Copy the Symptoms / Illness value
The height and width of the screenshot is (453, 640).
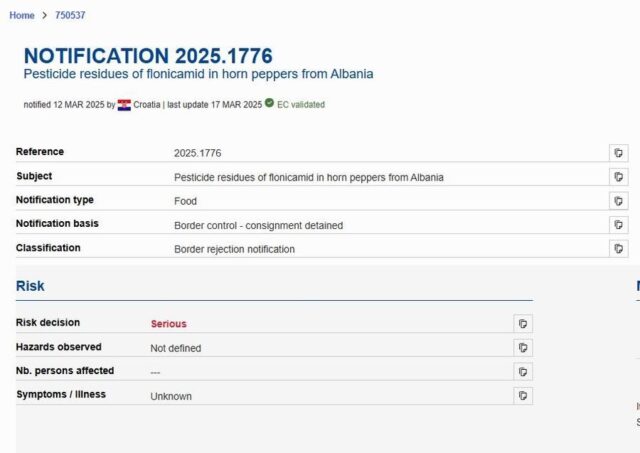pyautogui.click(x=522, y=395)
